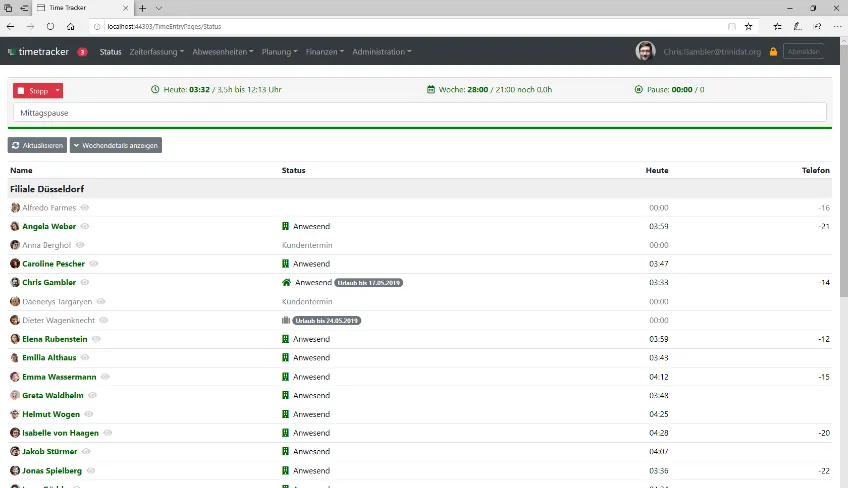The image size is (848, 488).
Task: Close the Time Tracker browser tab
Action: (x=125, y=8)
